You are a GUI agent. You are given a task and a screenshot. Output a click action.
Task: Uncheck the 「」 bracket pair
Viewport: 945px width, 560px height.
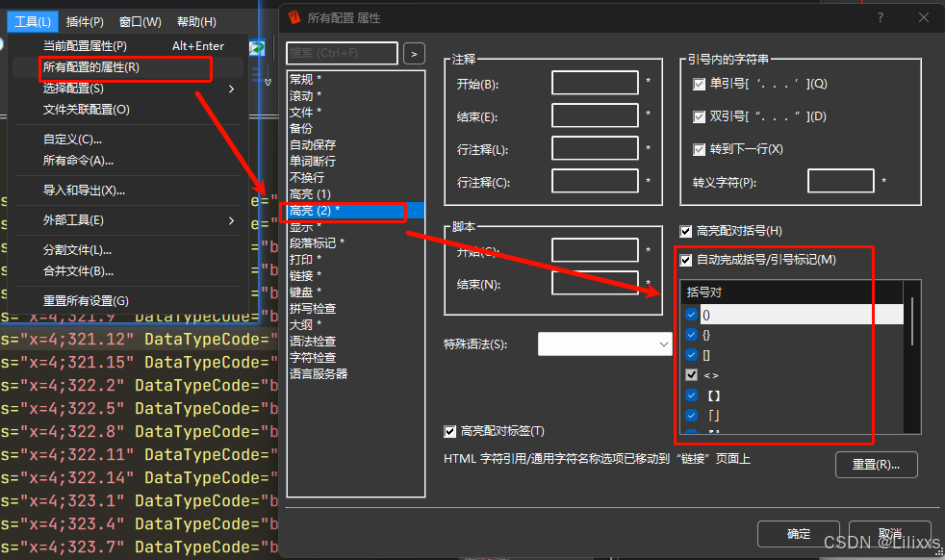point(691,416)
